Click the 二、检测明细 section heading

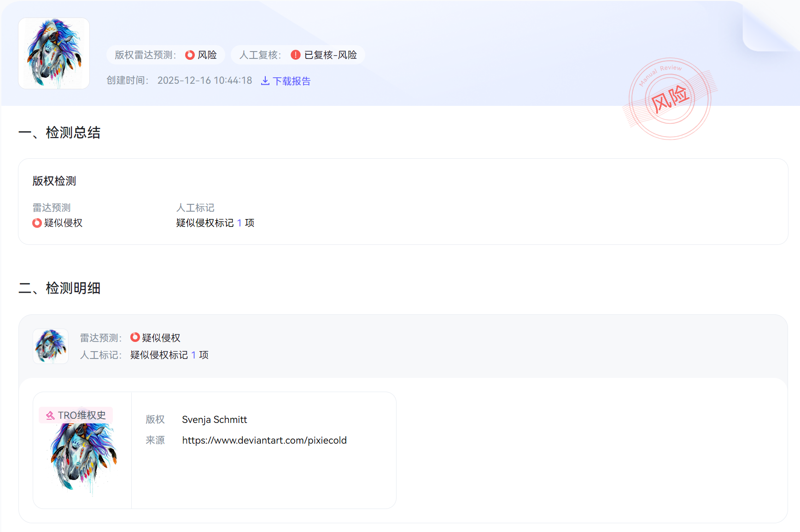pyautogui.click(x=59, y=288)
